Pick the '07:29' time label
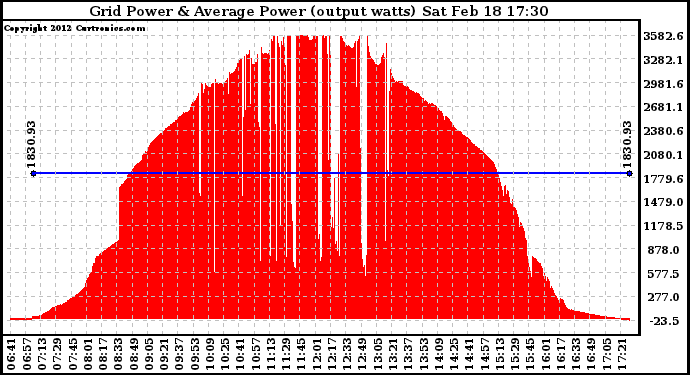 pos(57,354)
